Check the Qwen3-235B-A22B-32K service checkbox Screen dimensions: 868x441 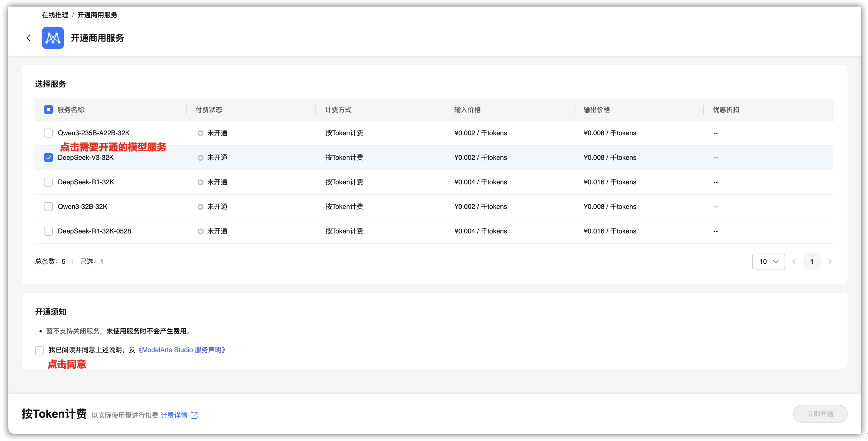(x=48, y=133)
